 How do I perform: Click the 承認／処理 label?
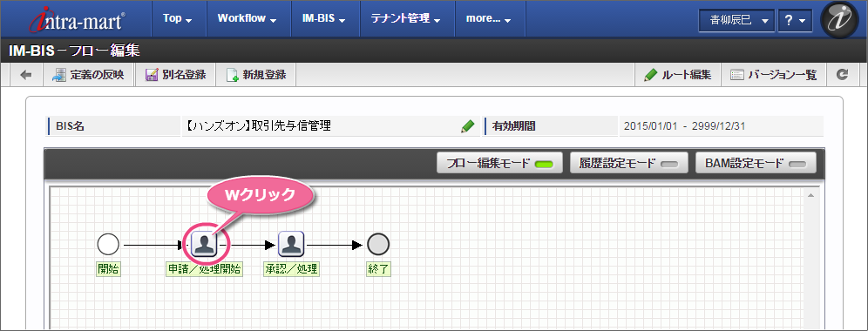click(292, 269)
